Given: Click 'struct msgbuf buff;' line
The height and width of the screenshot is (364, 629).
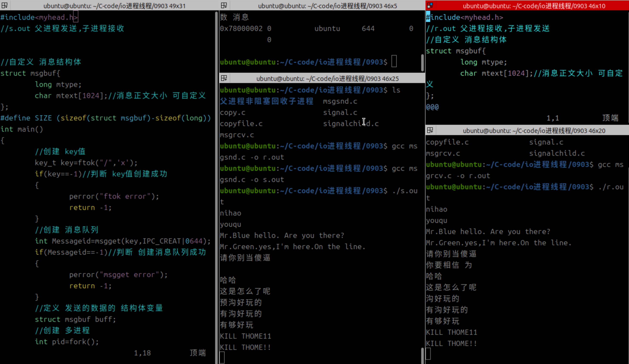Looking at the screenshot, I should click(x=75, y=319).
